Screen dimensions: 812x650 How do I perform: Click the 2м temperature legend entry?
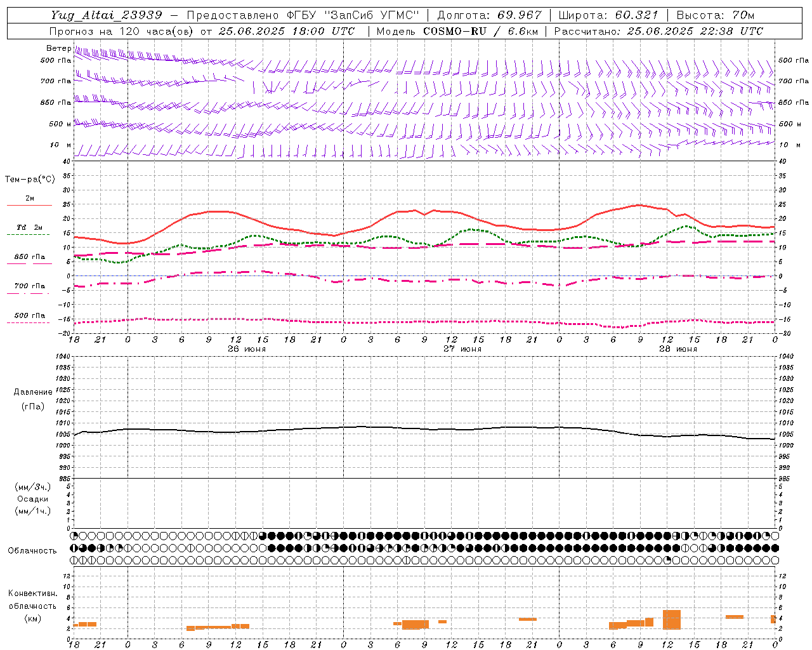point(30,198)
